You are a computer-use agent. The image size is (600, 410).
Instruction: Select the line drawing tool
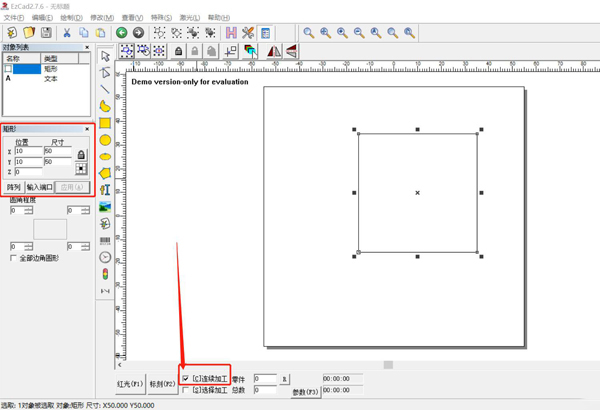click(106, 89)
